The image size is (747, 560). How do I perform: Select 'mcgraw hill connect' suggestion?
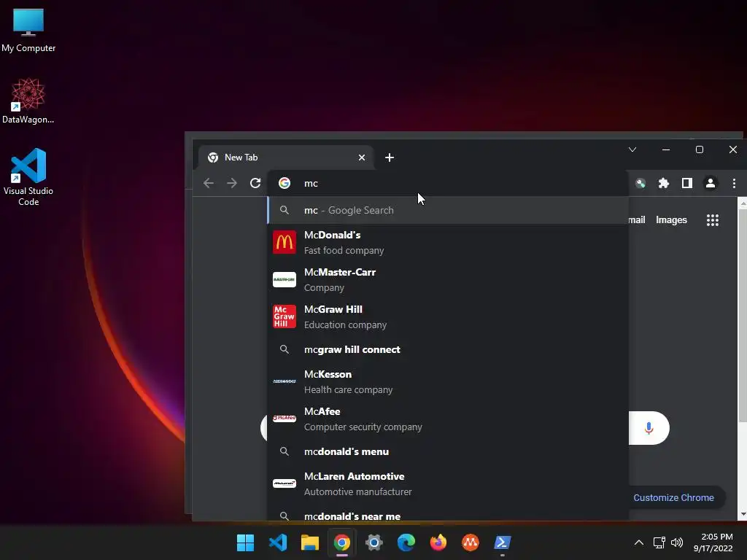[x=448, y=349]
